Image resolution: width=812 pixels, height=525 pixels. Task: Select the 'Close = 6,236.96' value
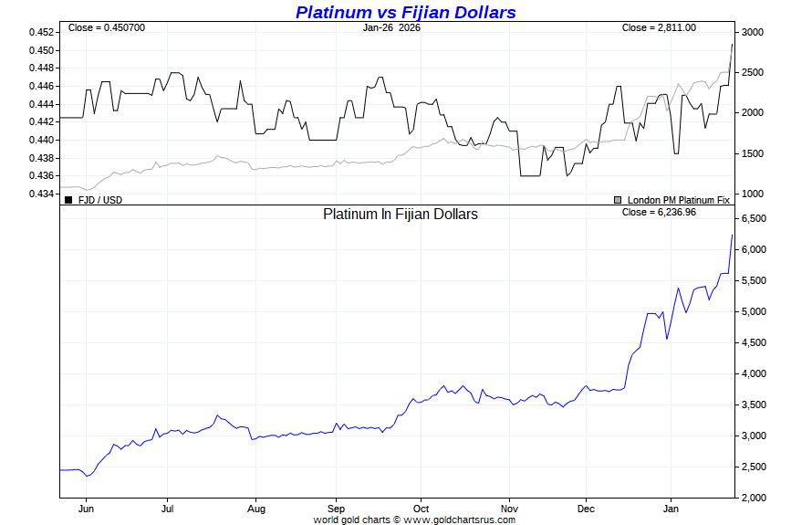(659, 213)
